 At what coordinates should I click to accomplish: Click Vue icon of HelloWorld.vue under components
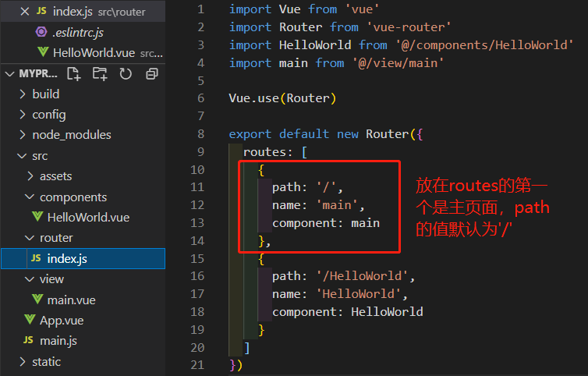pyautogui.click(x=37, y=217)
